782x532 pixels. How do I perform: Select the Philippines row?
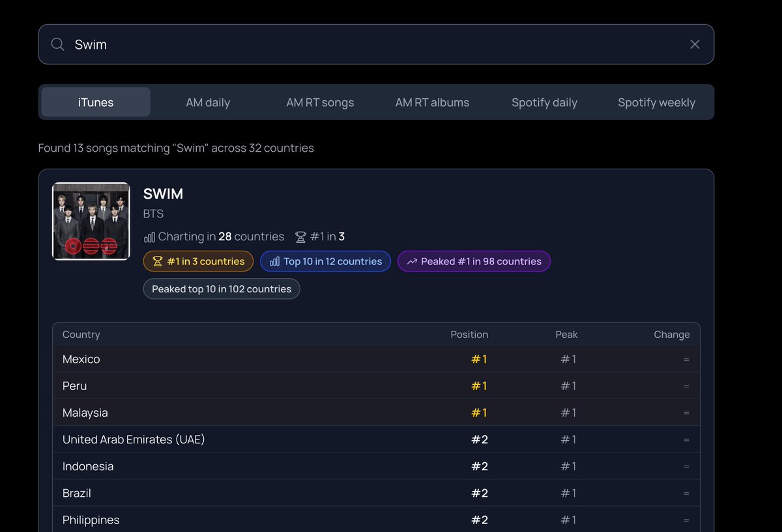(x=376, y=519)
